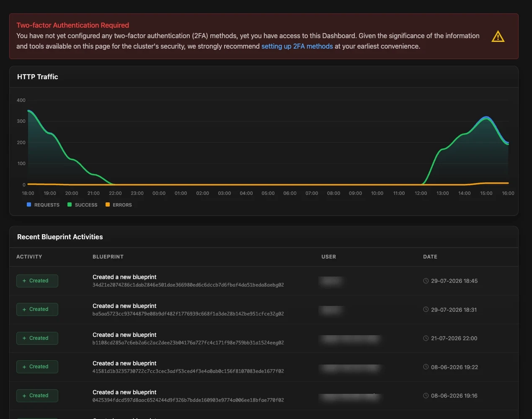532x419 pixels.
Task: Toggle the REQUESTS series in chart legend
Action: coord(43,205)
